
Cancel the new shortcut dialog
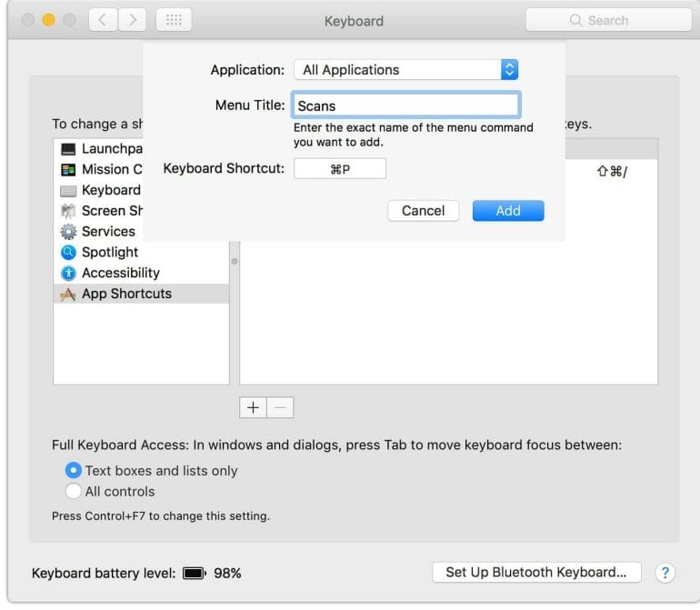pyautogui.click(x=424, y=211)
